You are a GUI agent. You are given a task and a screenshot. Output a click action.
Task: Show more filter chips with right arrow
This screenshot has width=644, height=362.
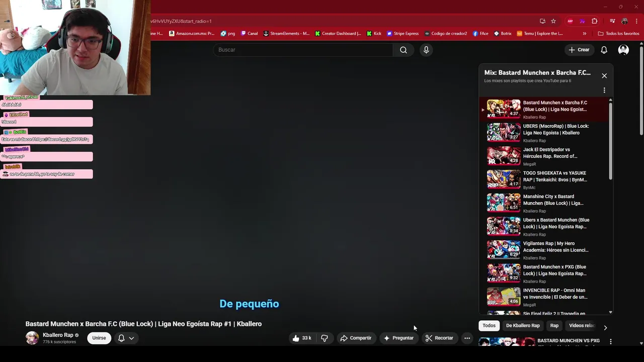pyautogui.click(x=605, y=327)
